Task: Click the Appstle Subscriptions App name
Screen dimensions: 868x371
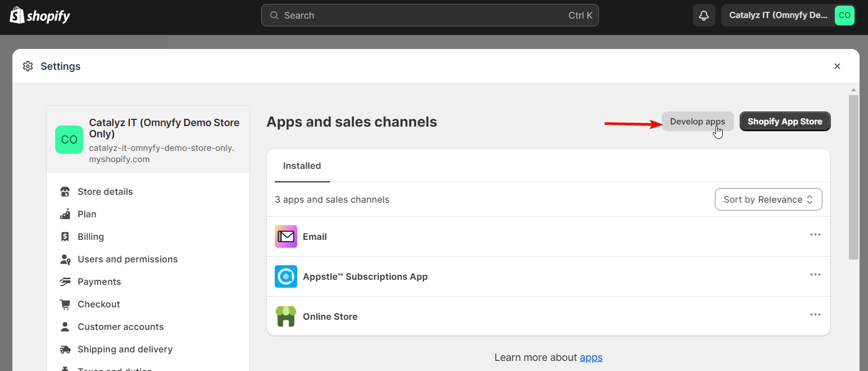Action: (365, 276)
